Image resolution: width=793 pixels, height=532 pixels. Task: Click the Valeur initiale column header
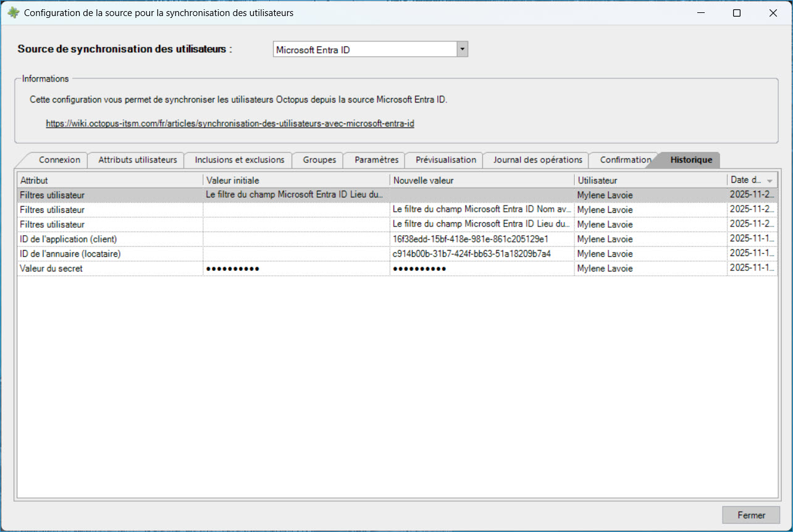[x=296, y=180]
